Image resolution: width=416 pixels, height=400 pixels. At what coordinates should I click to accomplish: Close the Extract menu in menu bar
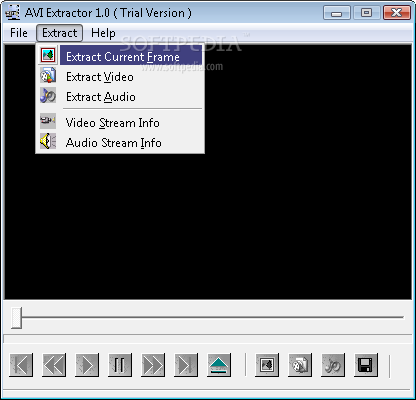pos(59,33)
